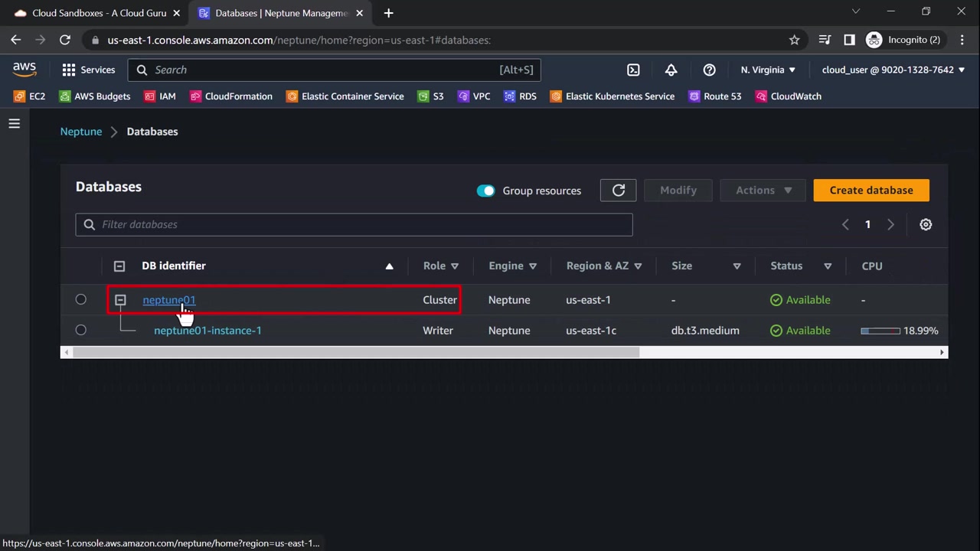
Task: Open the browser tab search dropdown
Action: pos(856,11)
